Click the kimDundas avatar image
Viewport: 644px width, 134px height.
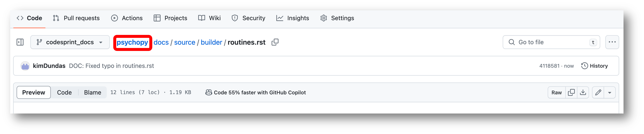point(25,66)
